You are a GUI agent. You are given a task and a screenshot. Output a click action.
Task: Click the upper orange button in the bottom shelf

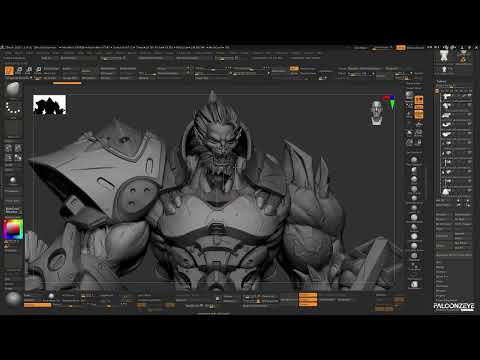308,295
